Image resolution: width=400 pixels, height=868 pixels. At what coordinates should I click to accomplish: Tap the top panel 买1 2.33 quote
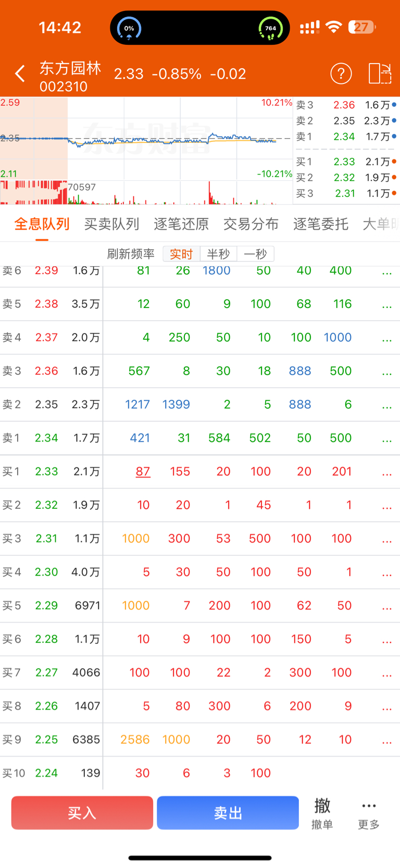[346, 162]
